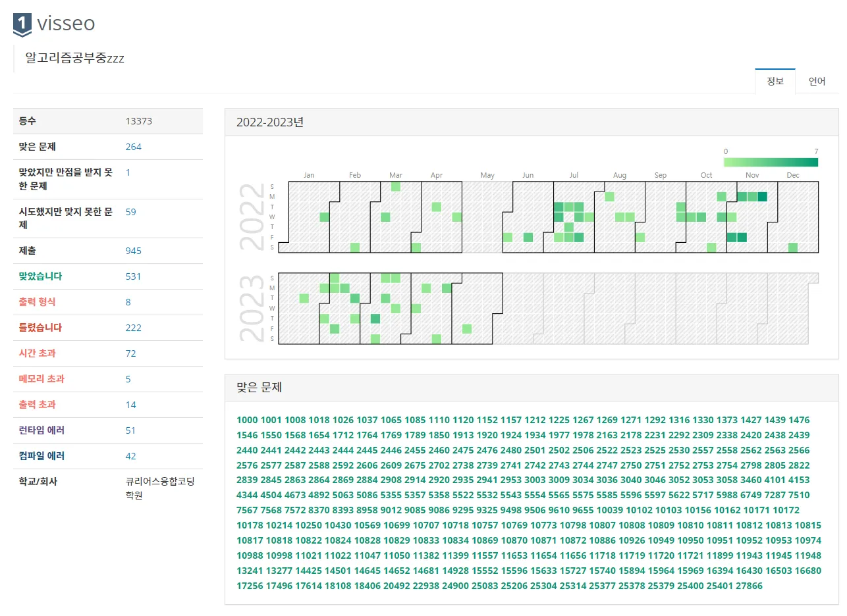Switch to the 언어 tab
847x616 pixels.
click(x=817, y=82)
